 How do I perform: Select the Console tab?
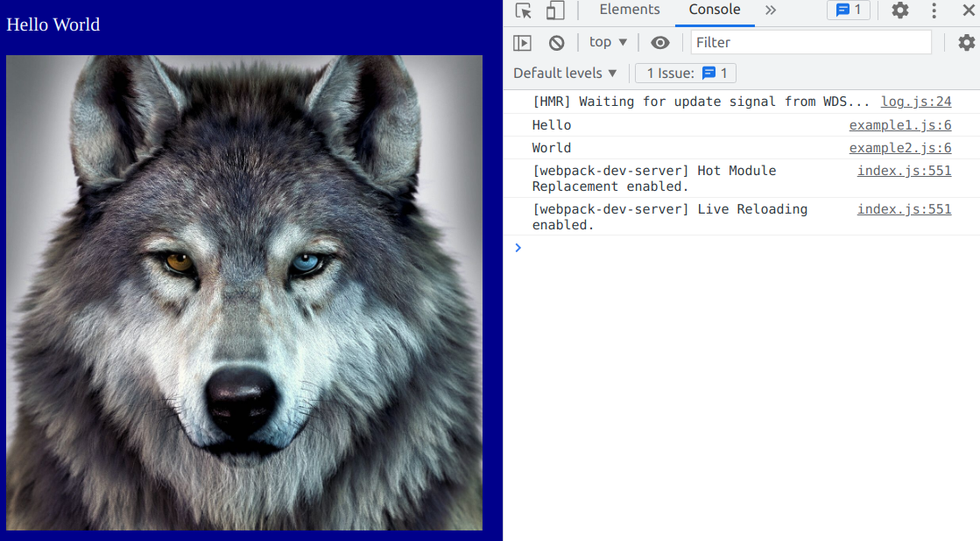point(714,10)
